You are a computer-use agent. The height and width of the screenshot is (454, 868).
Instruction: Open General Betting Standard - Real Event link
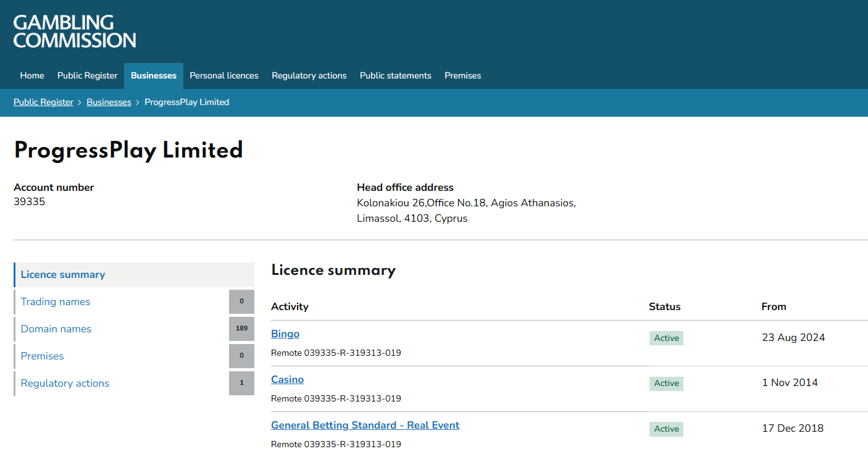point(365,425)
